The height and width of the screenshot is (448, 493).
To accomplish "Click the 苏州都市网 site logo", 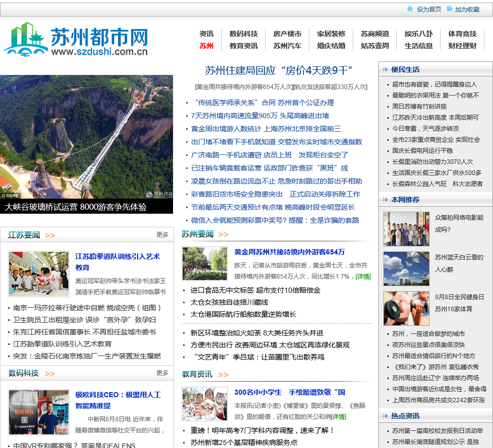I will point(76,39).
